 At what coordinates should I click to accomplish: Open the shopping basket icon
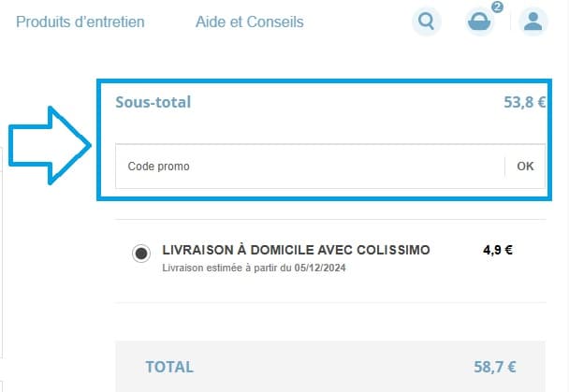pos(480,22)
